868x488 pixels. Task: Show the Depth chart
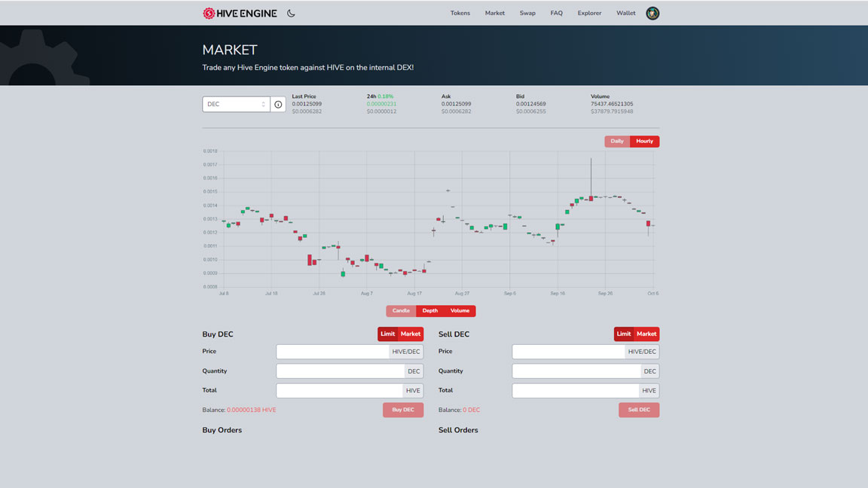[430, 311]
